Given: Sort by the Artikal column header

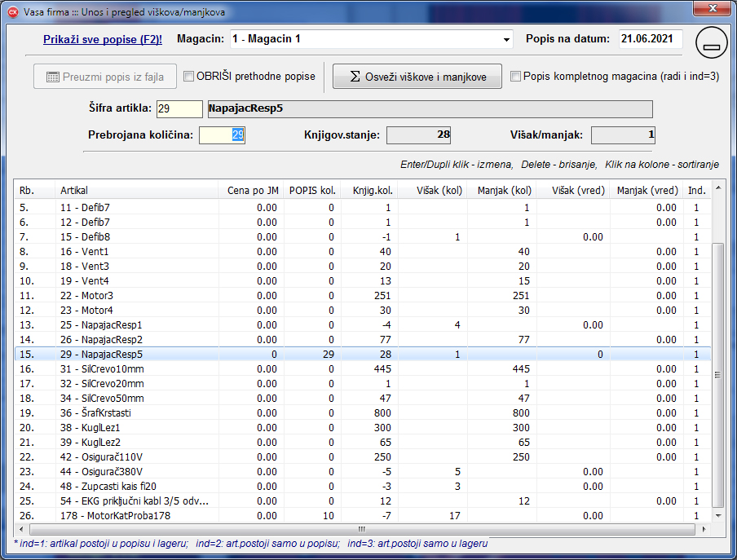Looking at the screenshot, I should point(136,190).
